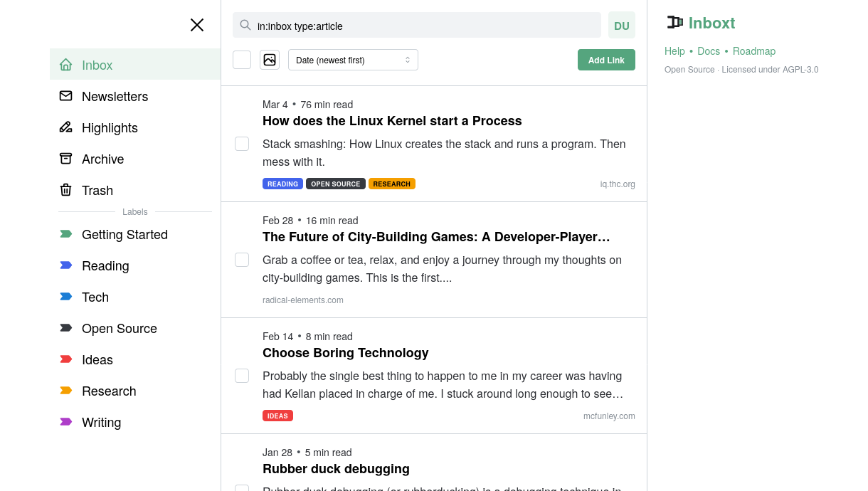
Task: Select the Newsletters envelope icon
Action: point(65,96)
